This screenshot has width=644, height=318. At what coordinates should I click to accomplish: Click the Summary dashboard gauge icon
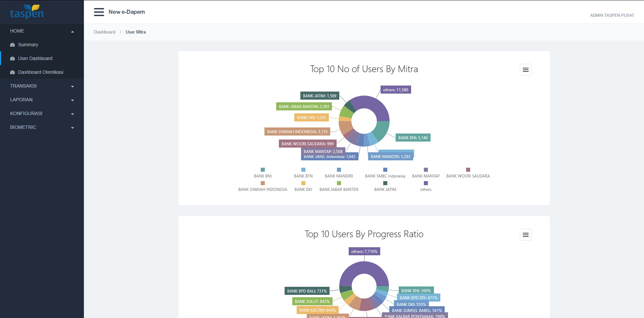coord(12,45)
